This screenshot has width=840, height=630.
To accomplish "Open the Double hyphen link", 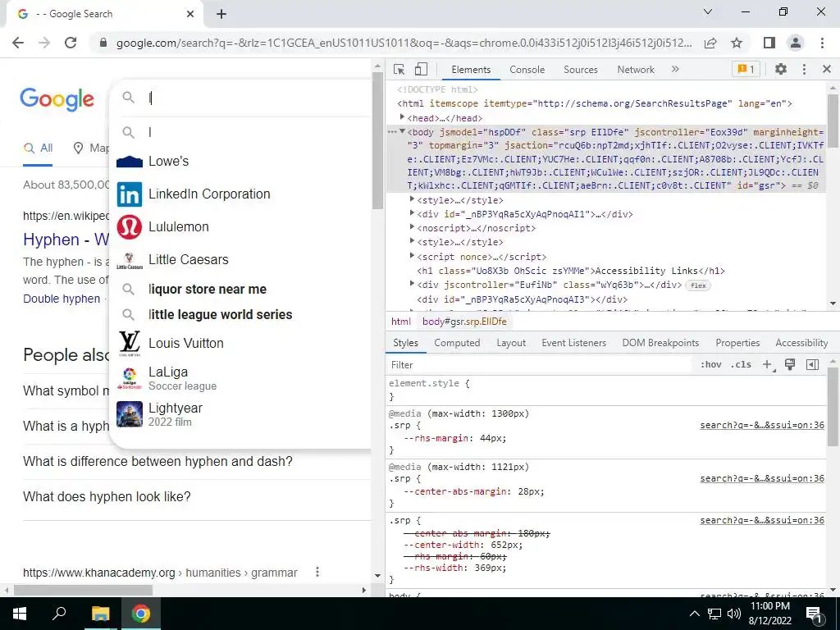I will point(62,299).
